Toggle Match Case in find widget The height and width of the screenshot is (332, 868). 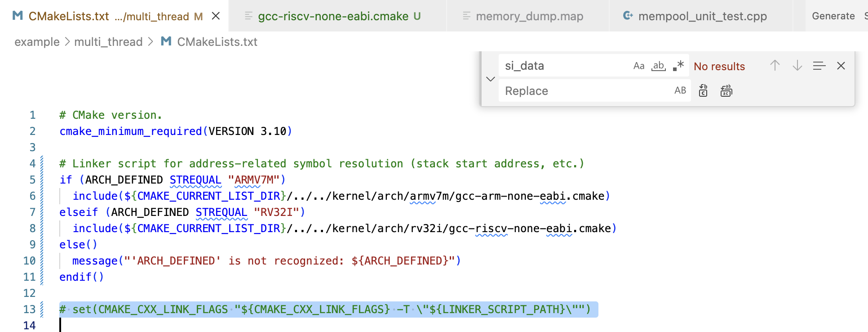click(638, 66)
